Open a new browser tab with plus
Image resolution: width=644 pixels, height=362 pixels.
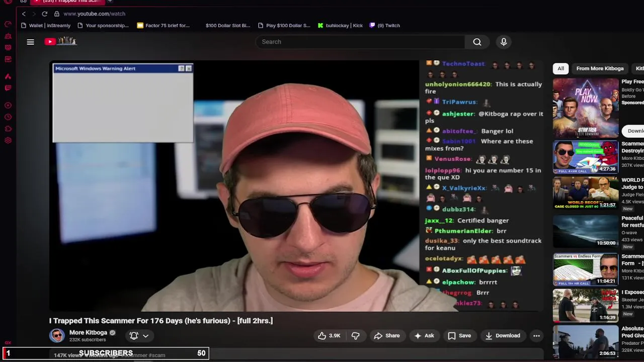[110, 2]
